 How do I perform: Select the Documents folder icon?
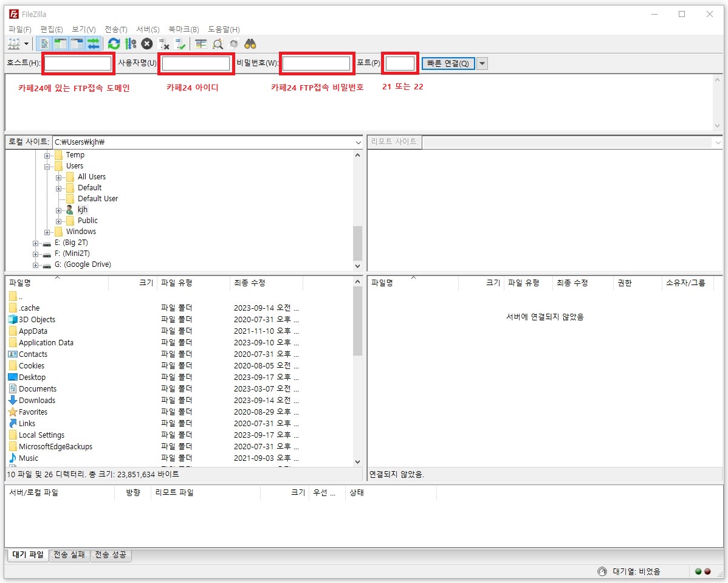point(13,388)
